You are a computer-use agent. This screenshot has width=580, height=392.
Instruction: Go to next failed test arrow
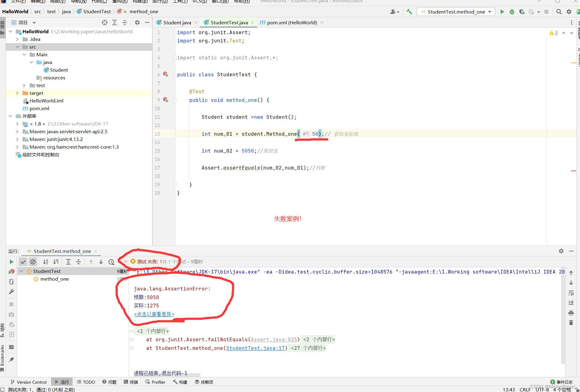pyautogui.click(x=101, y=262)
